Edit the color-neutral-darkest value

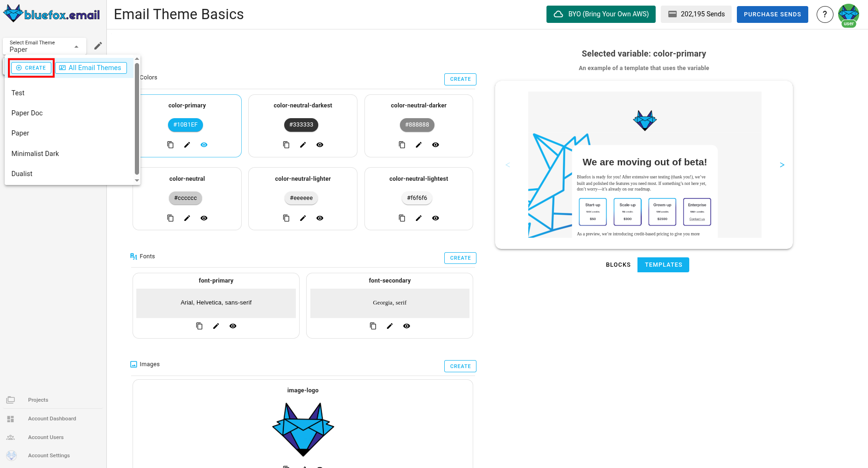point(303,145)
